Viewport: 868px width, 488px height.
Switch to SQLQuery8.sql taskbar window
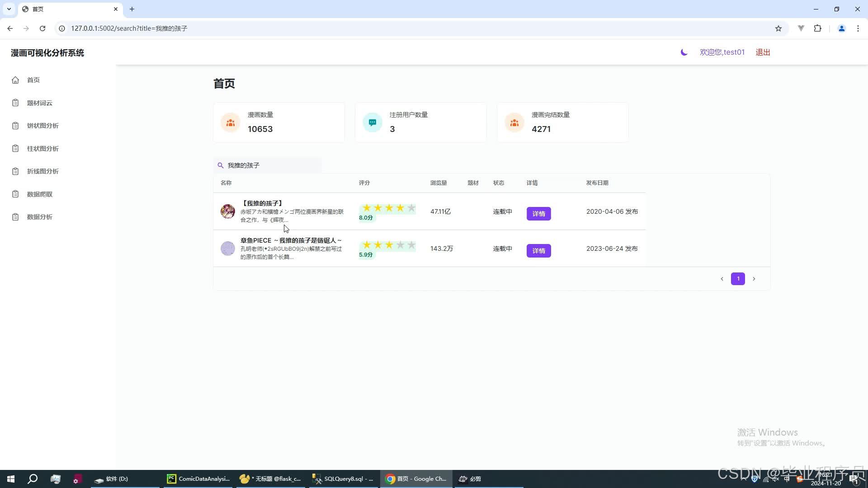(344, 479)
